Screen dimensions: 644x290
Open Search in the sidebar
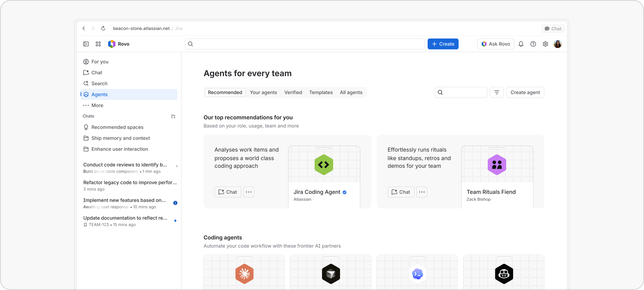click(x=129, y=84)
